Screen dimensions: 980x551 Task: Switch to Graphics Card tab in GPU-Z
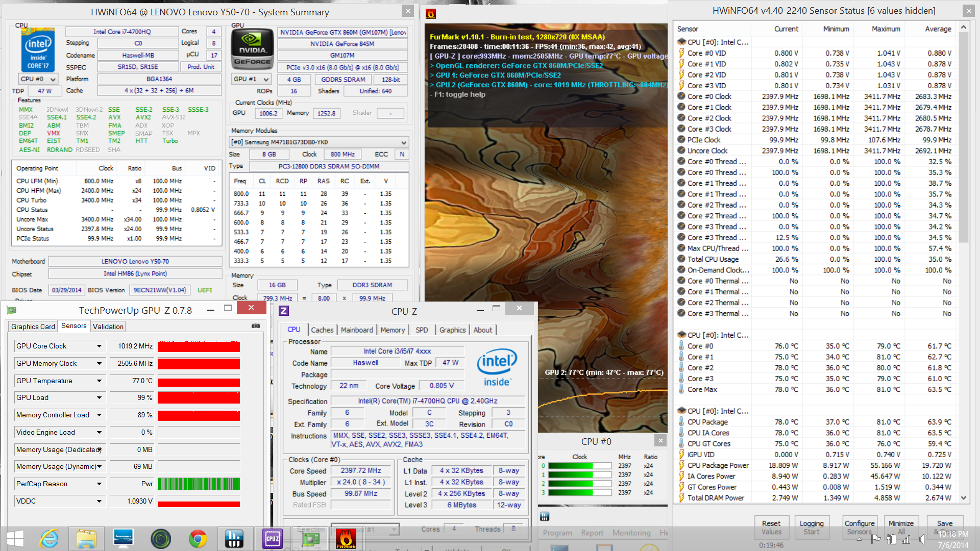(33, 327)
